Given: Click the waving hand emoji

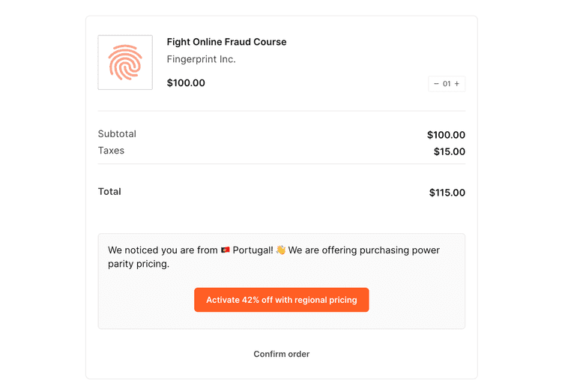Looking at the screenshot, I should [281, 250].
